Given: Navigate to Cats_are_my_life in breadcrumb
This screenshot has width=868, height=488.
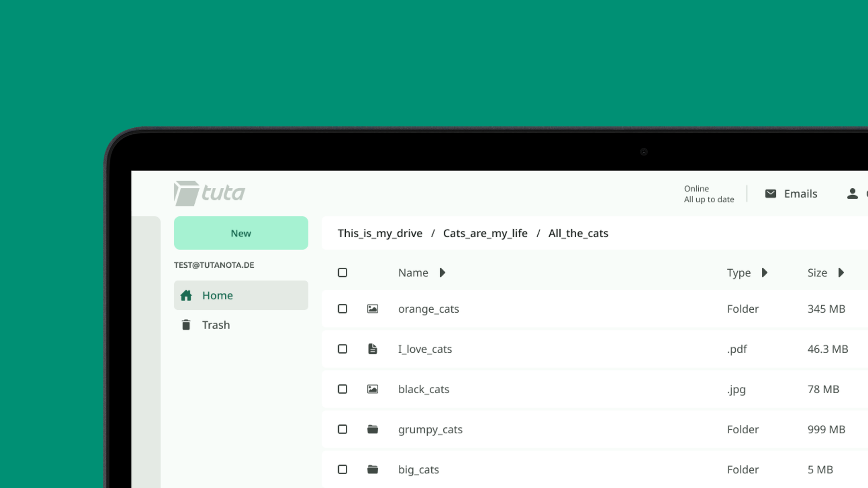Looking at the screenshot, I should click(485, 233).
